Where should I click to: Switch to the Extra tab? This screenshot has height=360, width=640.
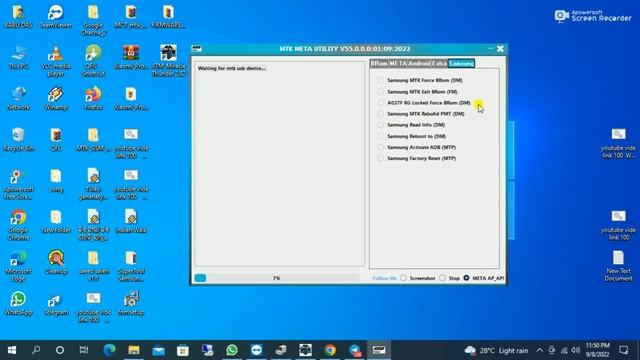point(440,63)
